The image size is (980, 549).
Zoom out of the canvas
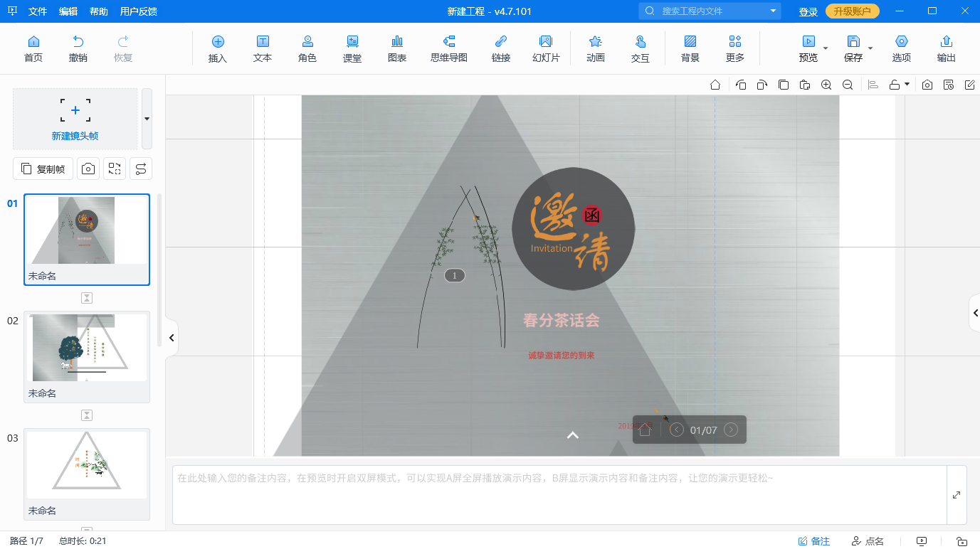(848, 85)
